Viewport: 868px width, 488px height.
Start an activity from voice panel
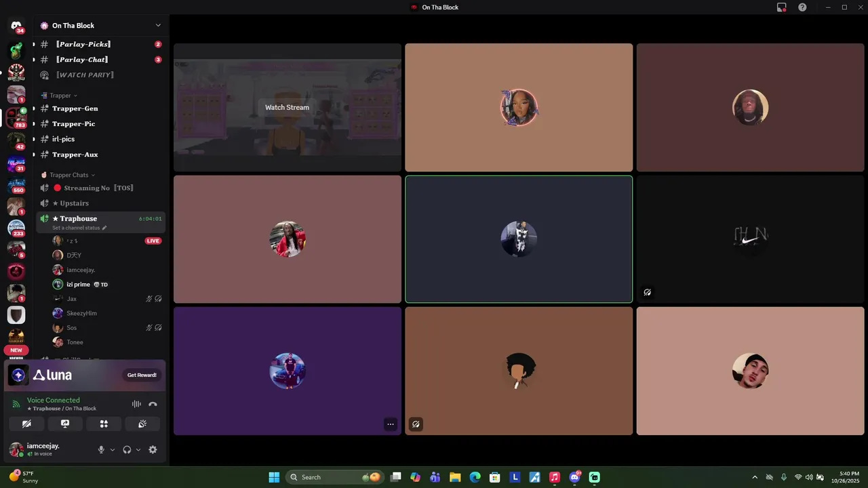pos(104,424)
